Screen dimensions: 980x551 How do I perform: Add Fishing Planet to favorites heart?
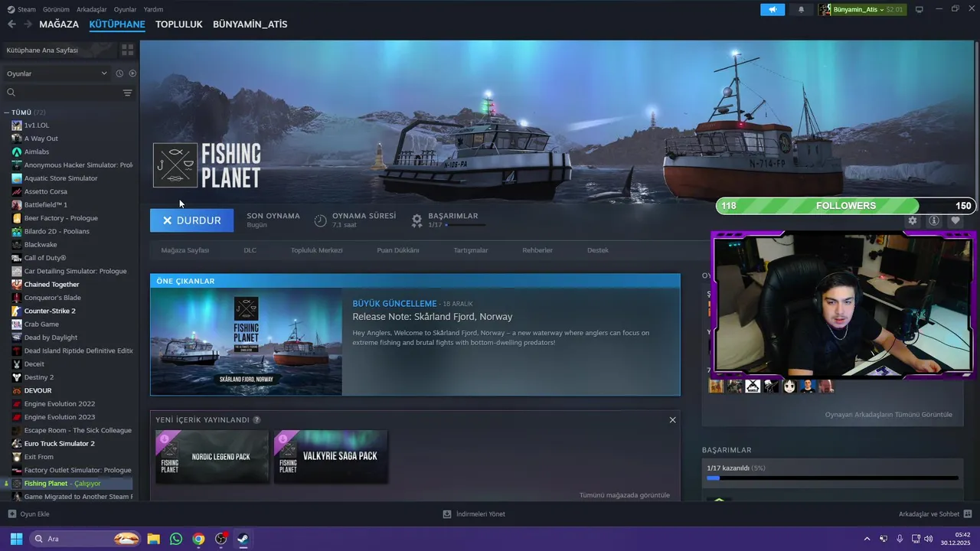955,220
